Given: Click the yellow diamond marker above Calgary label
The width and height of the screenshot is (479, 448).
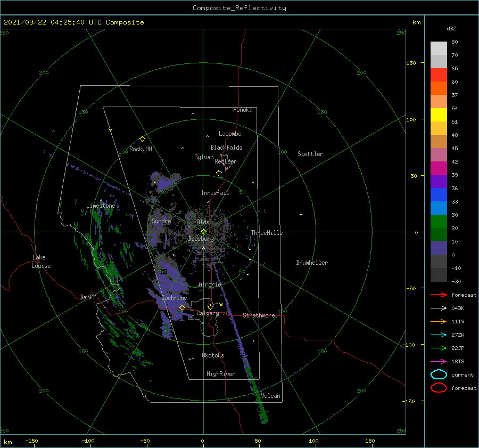Looking at the screenshot, I should [x=210, y=307].
